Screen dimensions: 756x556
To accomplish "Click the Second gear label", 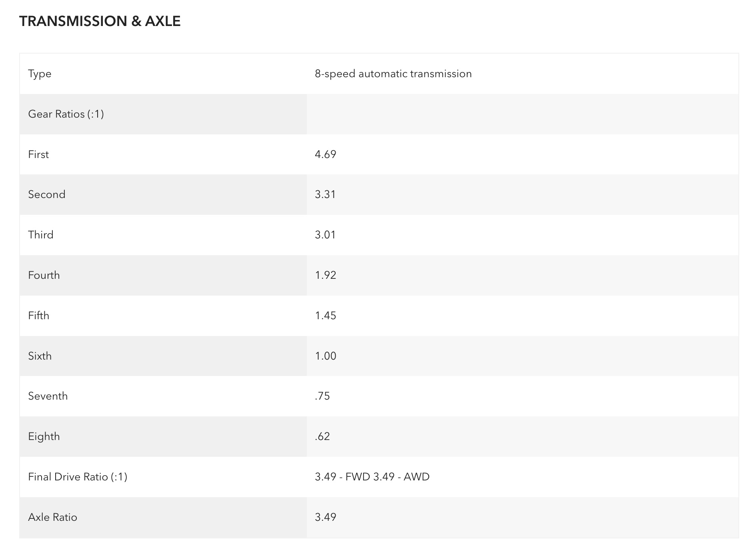I will tap(47, 194).
